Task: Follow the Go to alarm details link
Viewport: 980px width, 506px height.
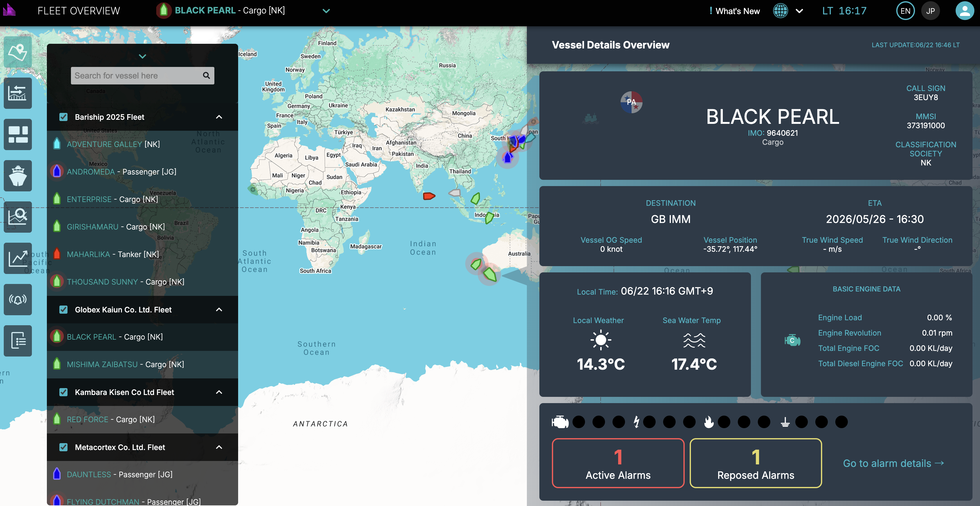Action: 894,463
